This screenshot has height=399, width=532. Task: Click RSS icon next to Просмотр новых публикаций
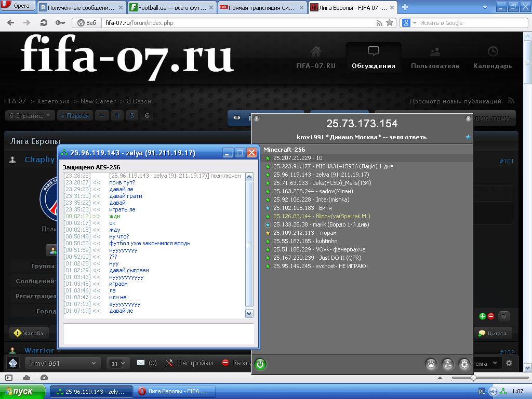click(x=511, y=101)
